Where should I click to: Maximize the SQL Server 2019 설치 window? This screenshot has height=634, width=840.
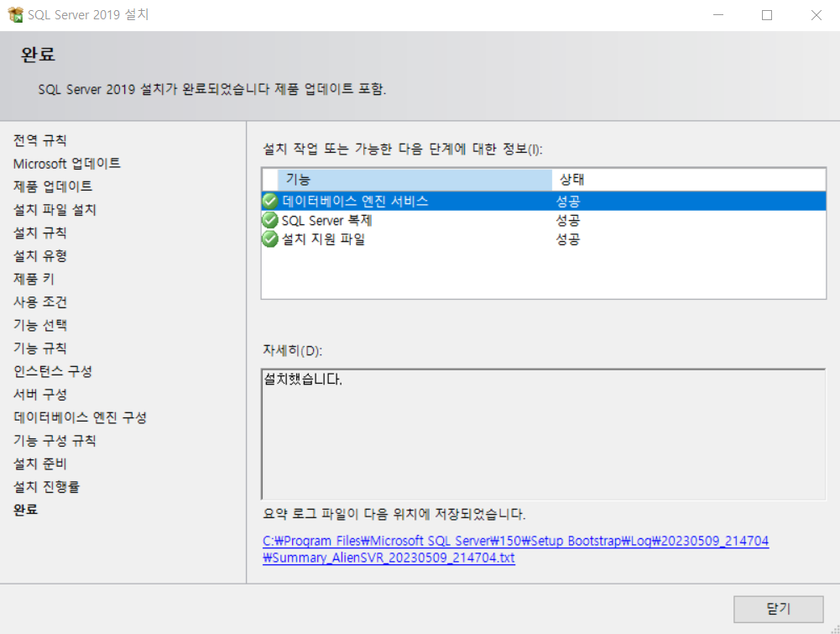point(767,15)
